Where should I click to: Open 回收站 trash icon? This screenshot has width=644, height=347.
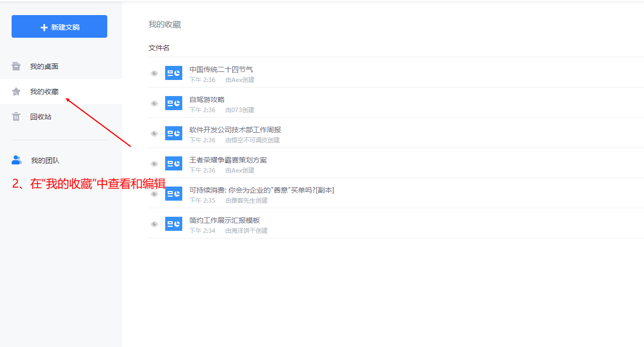pyautogui.click(x=16, y=117)
